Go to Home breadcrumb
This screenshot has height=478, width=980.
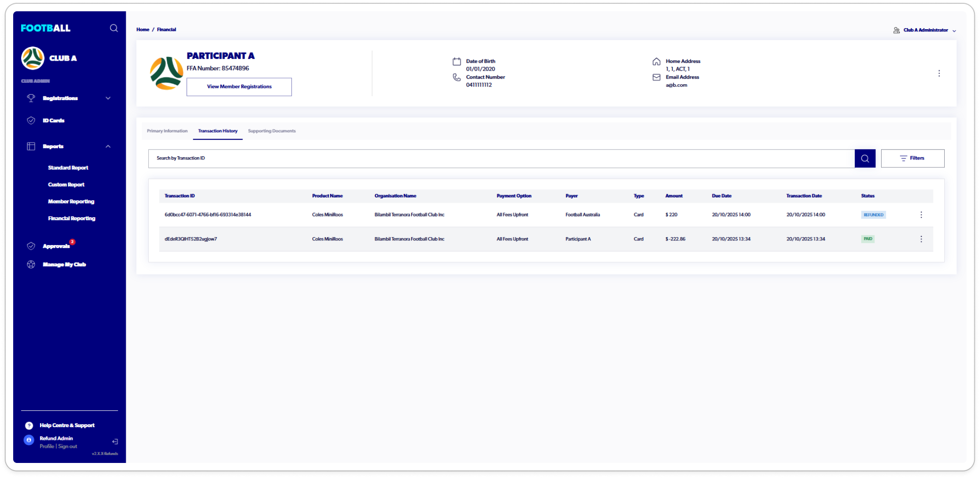[143, 30]
